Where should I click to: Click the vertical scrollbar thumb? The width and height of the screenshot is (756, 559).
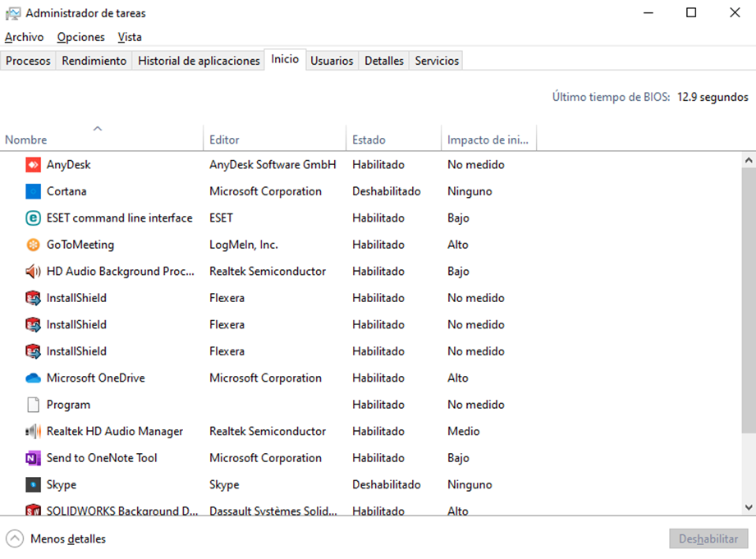coord(749,300)
